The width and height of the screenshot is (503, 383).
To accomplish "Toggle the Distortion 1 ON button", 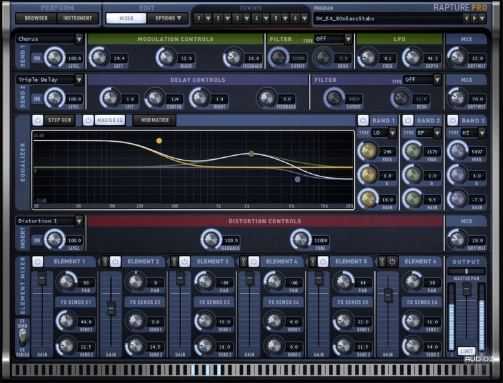I will point(37,241).
